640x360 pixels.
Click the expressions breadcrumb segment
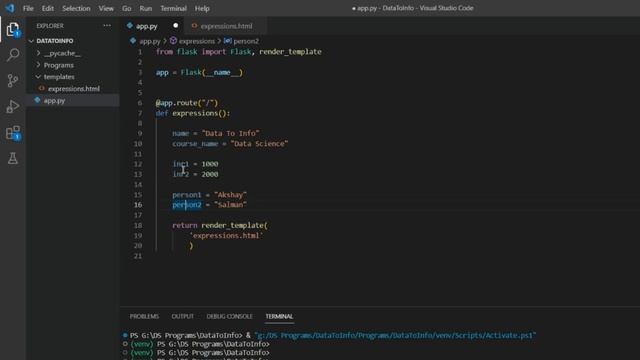point(196,41)
